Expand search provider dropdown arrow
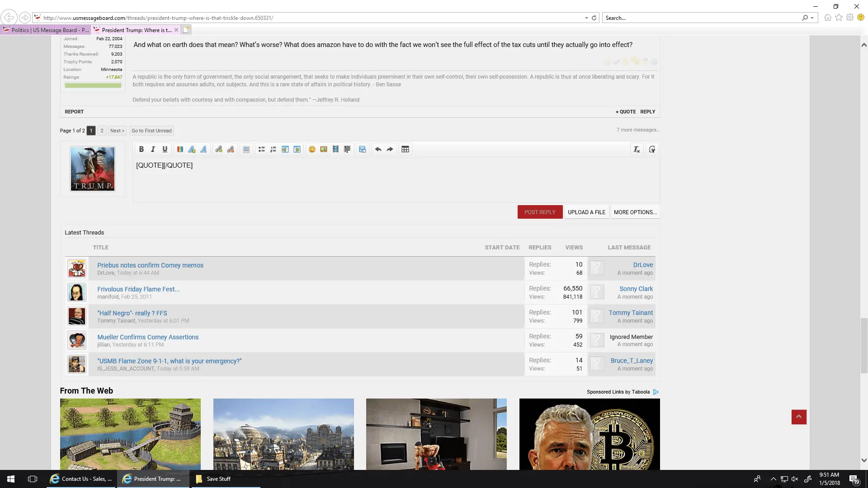Screen dimensions: 868x488 pyautogui.click(x=812, y=18)
